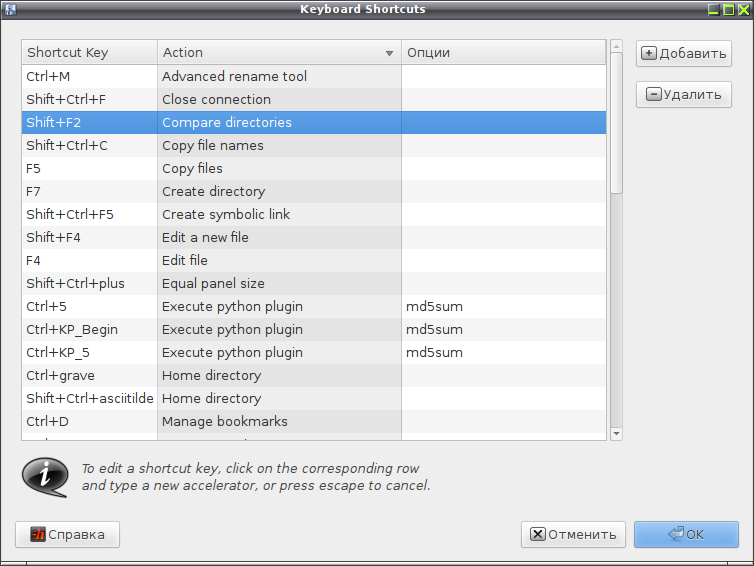Click the Ctrl+grave shortcut cell
Image resolution: width=754 pixels, height=566 pixels.
(x=89, y=376)
